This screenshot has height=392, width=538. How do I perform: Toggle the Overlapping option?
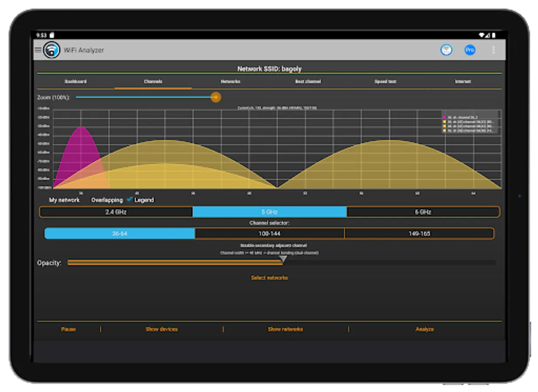pyautogui.click(x=107, y=200)
